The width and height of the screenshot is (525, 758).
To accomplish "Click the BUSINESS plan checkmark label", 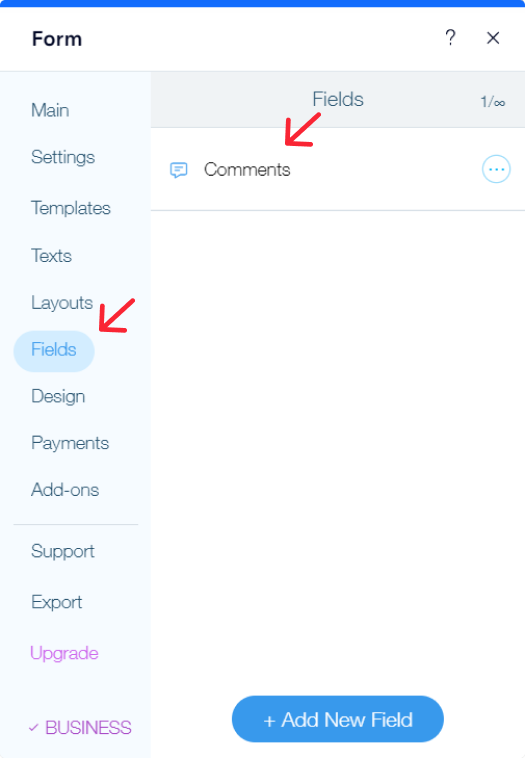I will coord(80,728).
